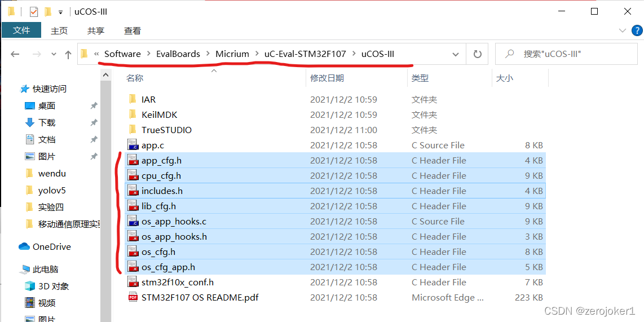The image size is (644, 322).
Task: Click the 223 KB size cell
Action: tap(528, 297)
